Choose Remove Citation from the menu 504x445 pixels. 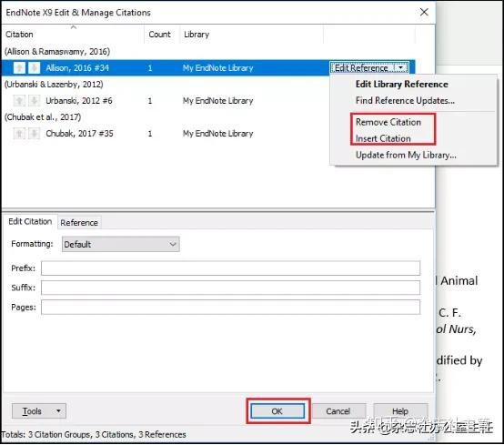(388, 122)
